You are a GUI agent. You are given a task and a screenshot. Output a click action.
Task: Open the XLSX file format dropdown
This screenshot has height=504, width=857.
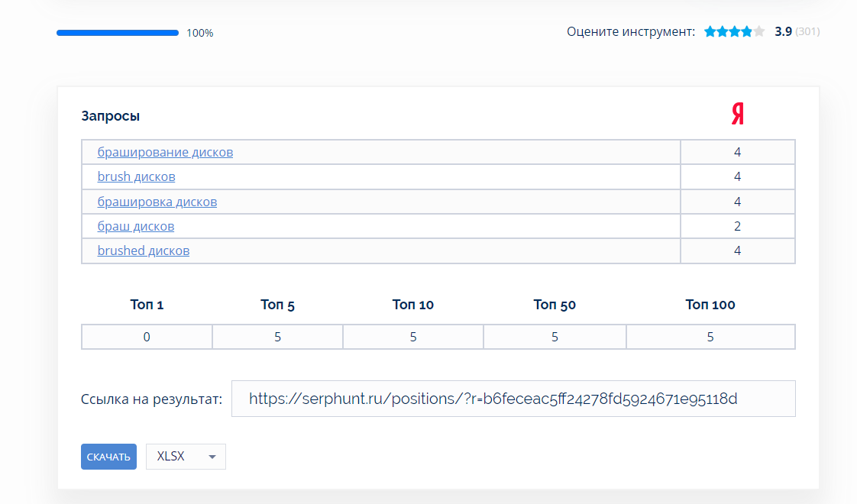click(186, 457)
